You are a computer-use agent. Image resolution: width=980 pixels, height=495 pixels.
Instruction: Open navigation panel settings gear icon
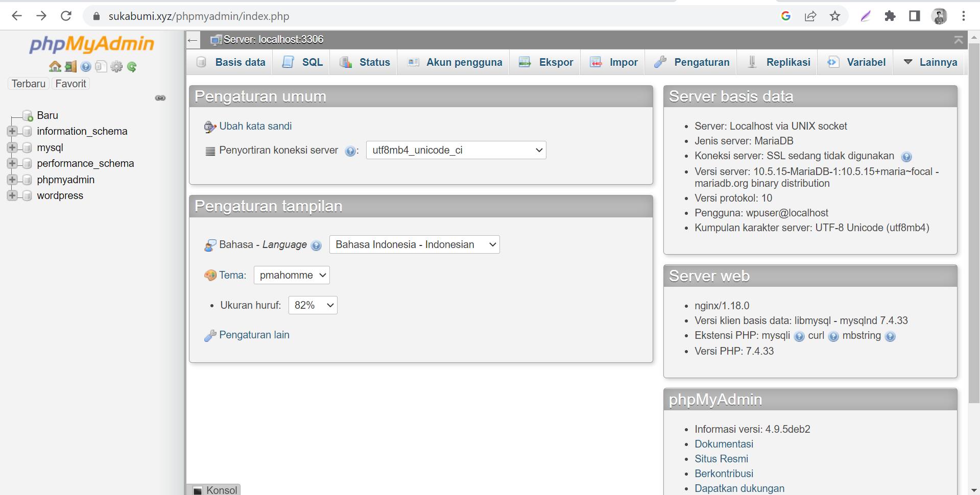pyautogui.click(x=116, y=66)
